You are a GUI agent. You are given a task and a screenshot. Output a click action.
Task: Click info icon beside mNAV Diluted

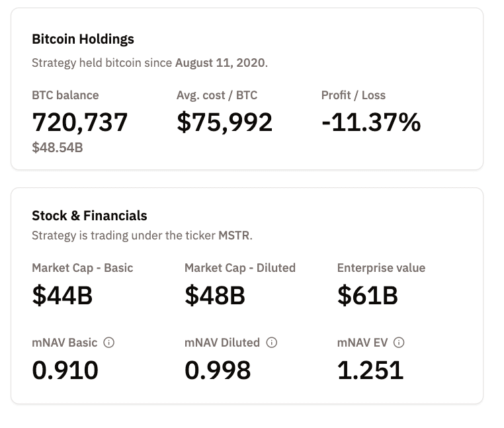point(272,343)
